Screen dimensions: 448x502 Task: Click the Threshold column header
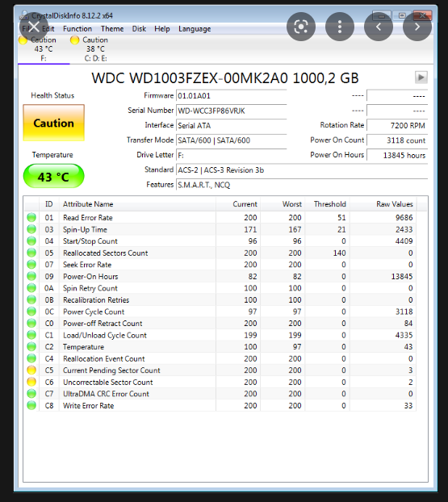(x=327, y=204)
